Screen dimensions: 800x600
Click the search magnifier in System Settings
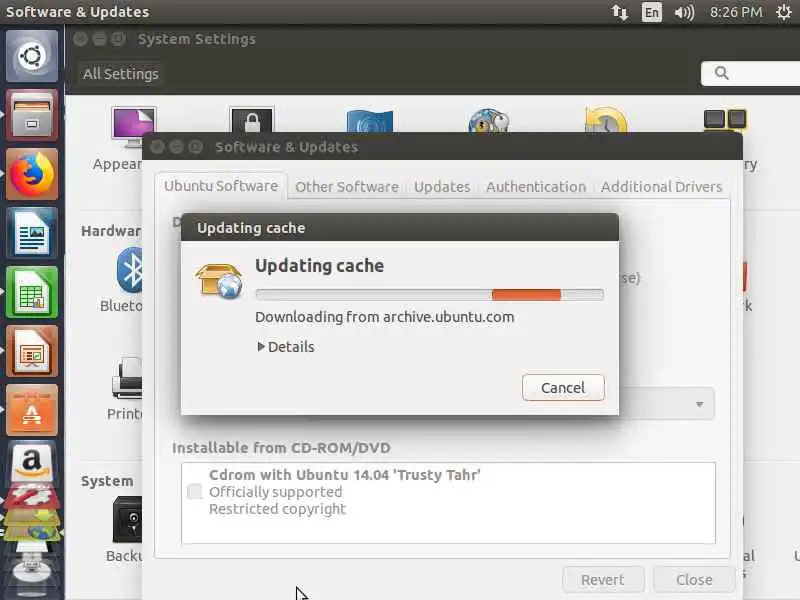pos(721,73)
